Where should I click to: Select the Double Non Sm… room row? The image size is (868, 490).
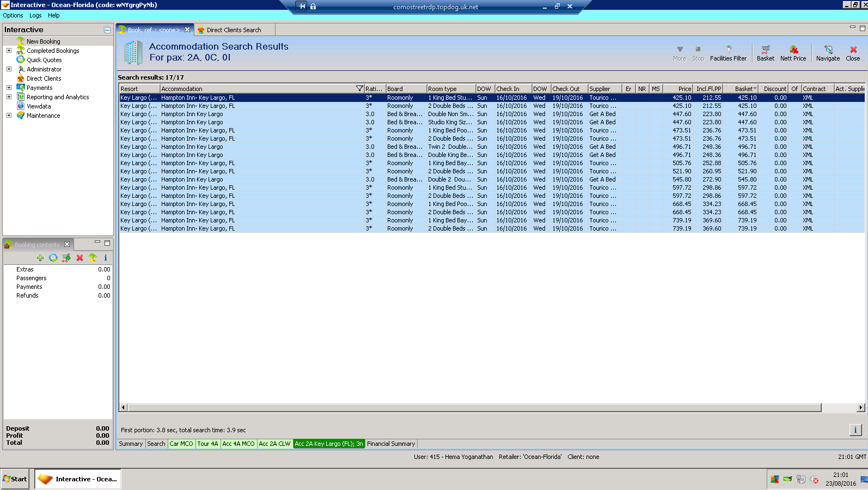492,114
